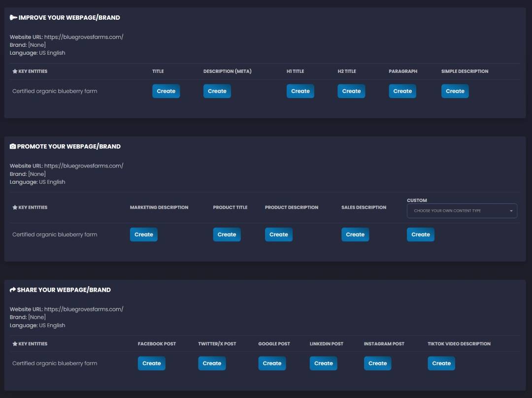Create a LinkedIn Post
Viewport: 532px width, 398px height.
[x=323, y=364]
